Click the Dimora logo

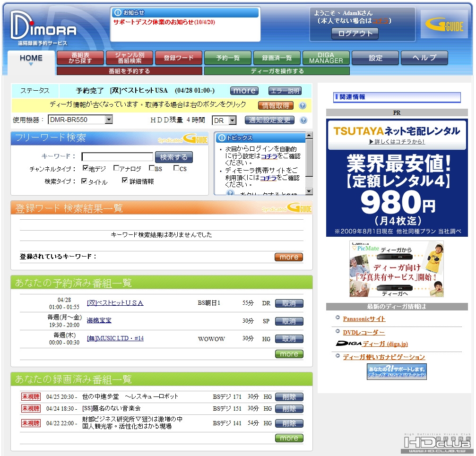(x=43, y=28)
